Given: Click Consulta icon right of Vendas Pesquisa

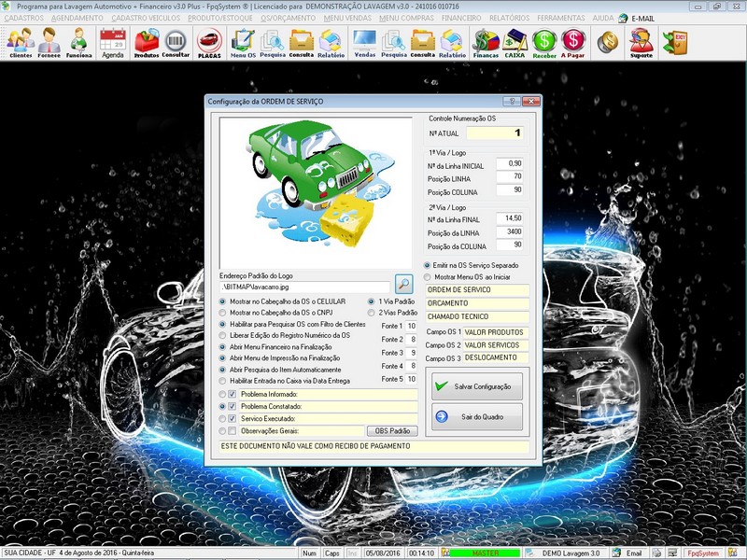Looking at the screenshot, I should [x=423, y=43].
